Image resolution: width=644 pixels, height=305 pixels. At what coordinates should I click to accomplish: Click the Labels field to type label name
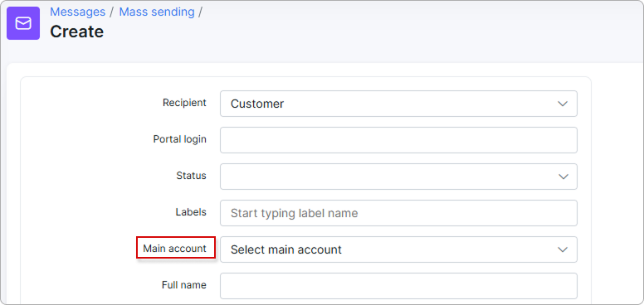point(398,213)
